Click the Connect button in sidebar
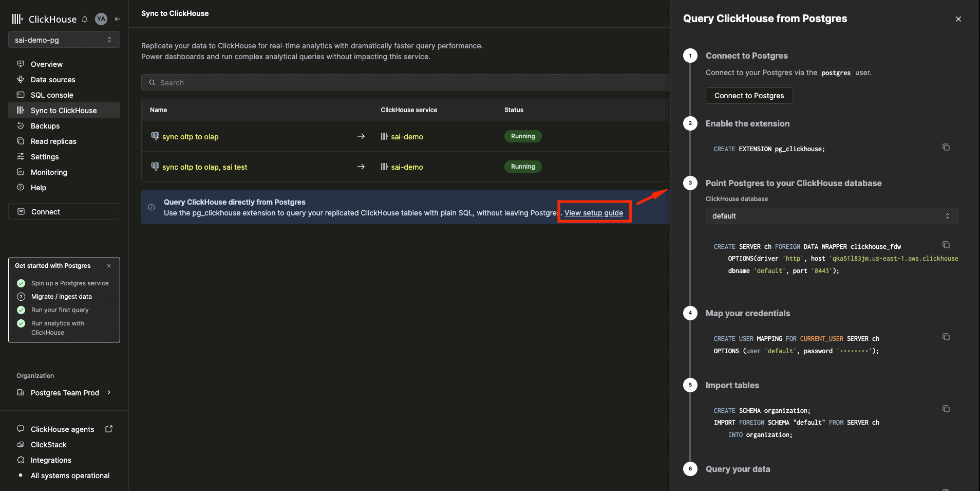 click(x=64, y=212)
